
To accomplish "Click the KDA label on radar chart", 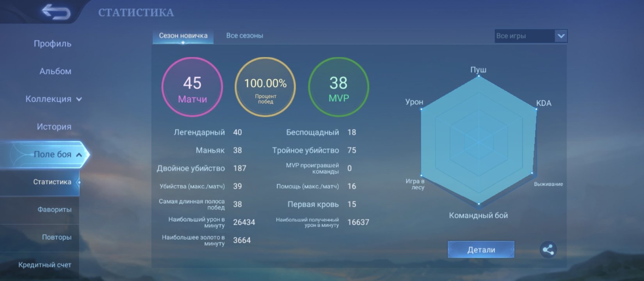I will [x=544, y=103].
